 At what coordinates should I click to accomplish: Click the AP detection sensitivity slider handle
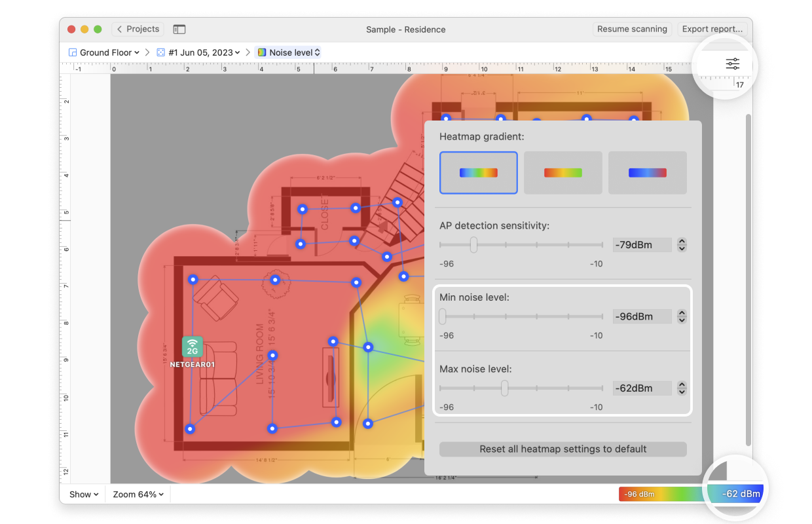pyautogui.click(x=473, y=245)
